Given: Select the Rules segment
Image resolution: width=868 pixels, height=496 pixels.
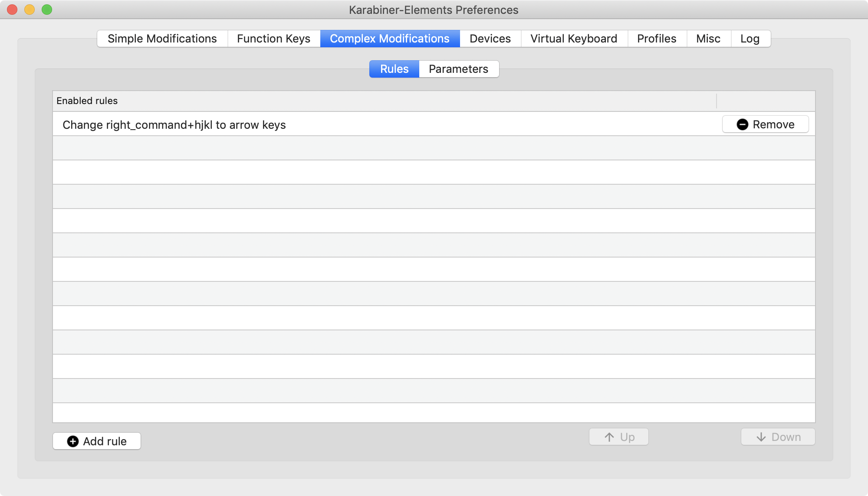Looking at the screenshot, I should tap(394, 69).
